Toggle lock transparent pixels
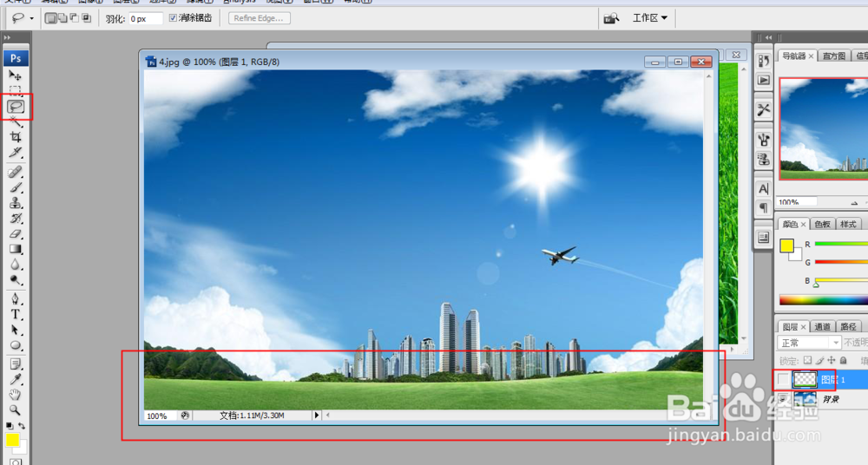The image size is (868, 465). 807,360
